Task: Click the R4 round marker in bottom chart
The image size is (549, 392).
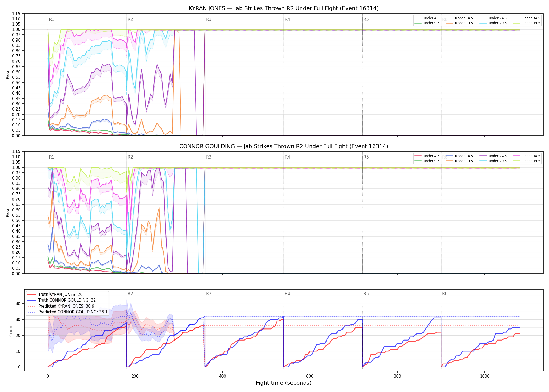Action: (x=287, y=294)
